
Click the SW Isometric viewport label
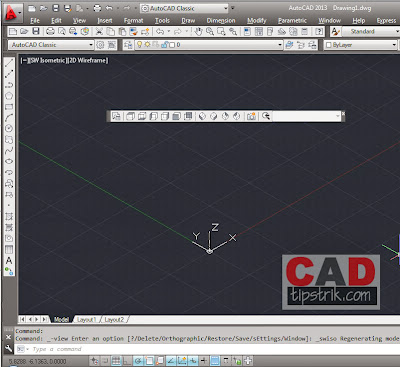click(x=49, y=60)
